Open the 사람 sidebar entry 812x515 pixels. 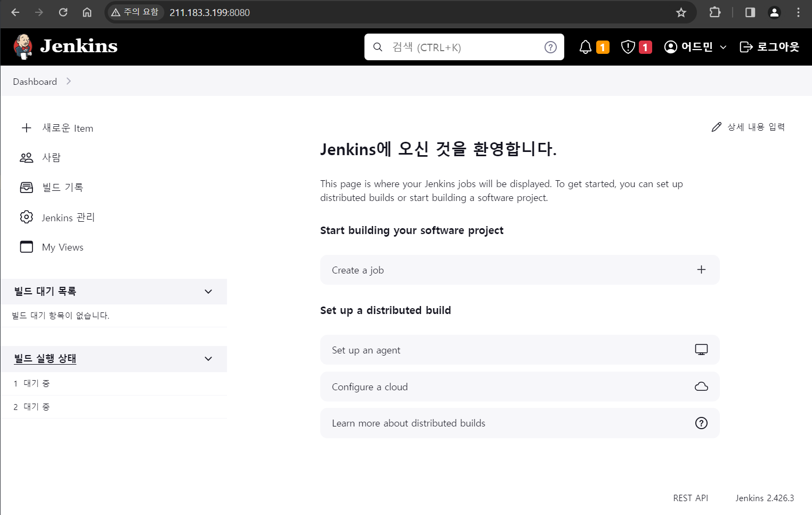pos(51,158)
